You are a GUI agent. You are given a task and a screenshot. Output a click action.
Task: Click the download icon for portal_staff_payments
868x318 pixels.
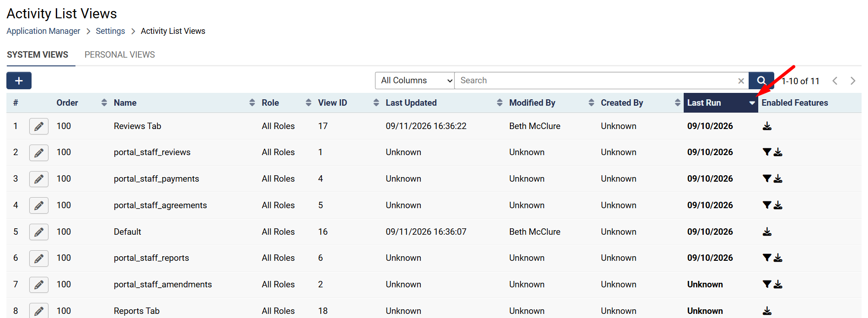click(x=778, y=179)
